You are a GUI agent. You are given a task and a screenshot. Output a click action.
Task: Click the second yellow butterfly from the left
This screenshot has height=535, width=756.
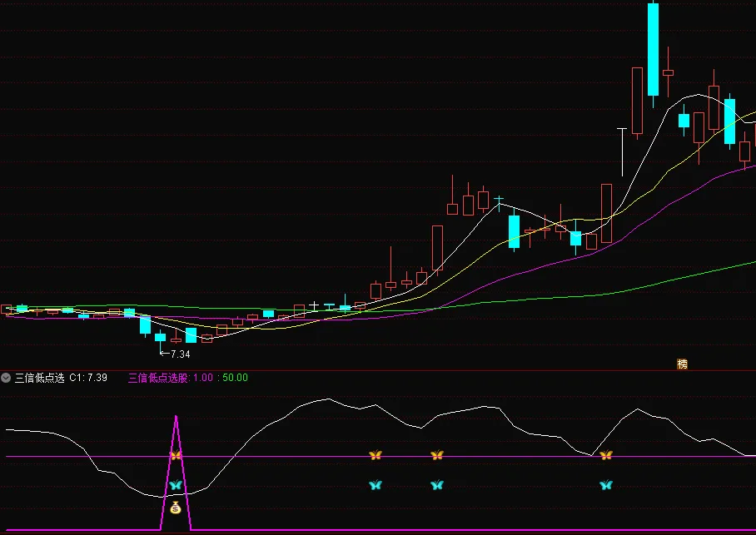[x=376, y=454]
